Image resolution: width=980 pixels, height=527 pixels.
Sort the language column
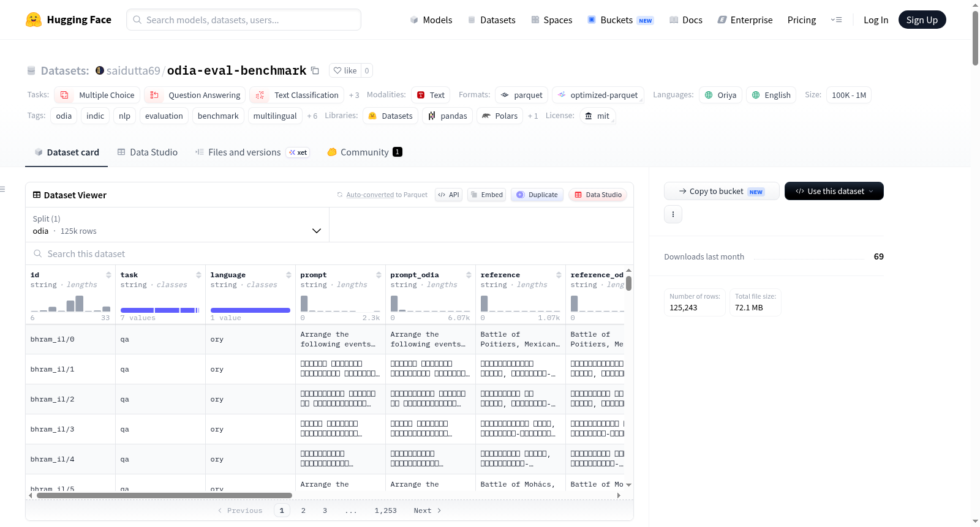click(288, 275)
